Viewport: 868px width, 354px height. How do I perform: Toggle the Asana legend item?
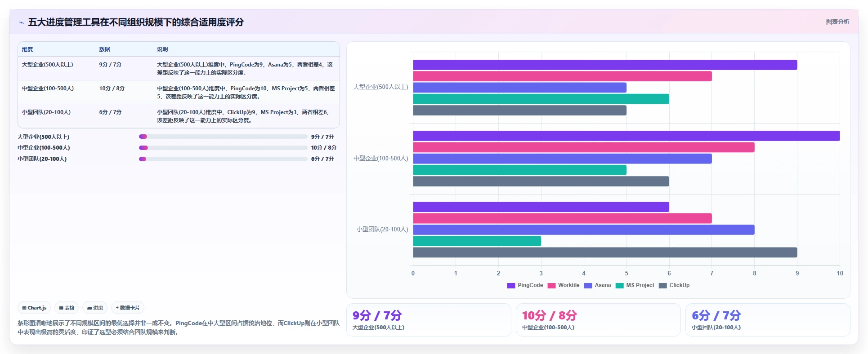tap(597, 285)
